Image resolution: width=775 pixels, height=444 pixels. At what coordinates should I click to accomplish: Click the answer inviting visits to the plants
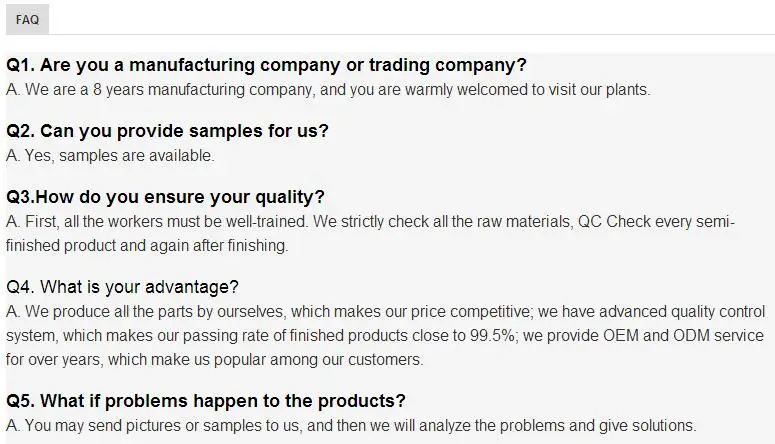click(328, 90)
